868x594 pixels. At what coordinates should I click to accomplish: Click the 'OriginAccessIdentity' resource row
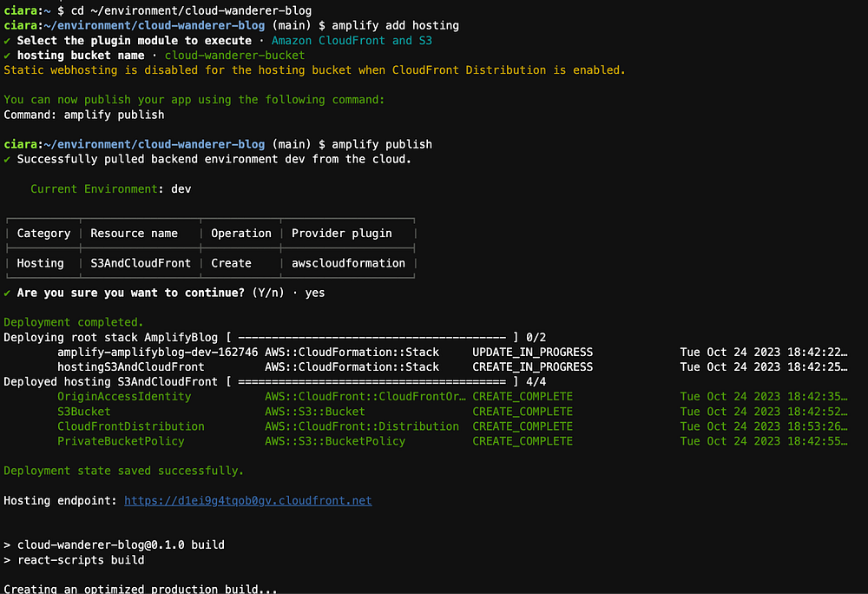pos(452,396)
